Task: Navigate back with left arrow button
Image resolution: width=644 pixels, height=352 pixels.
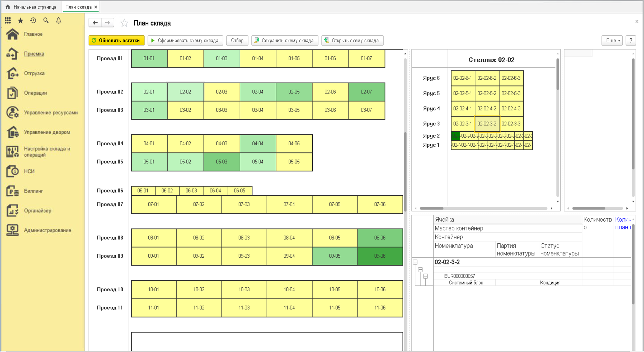Action: pyautogui.click(x=95, y=23)
